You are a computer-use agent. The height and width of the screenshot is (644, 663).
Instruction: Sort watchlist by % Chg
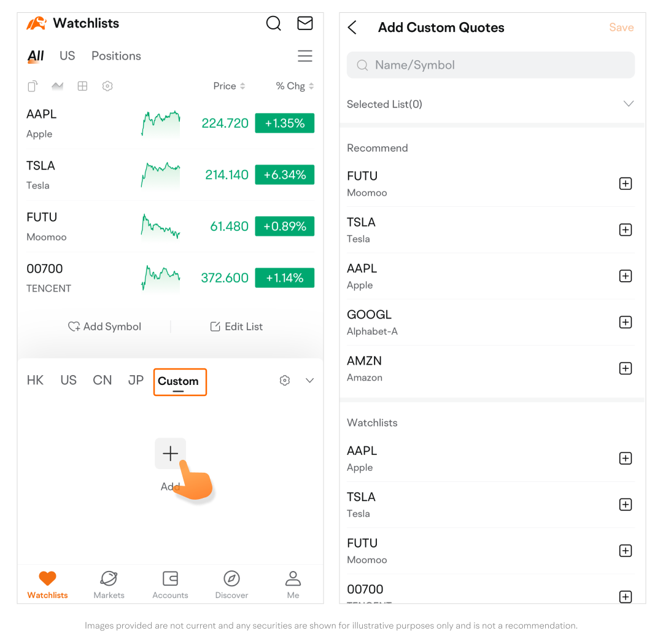295,86
